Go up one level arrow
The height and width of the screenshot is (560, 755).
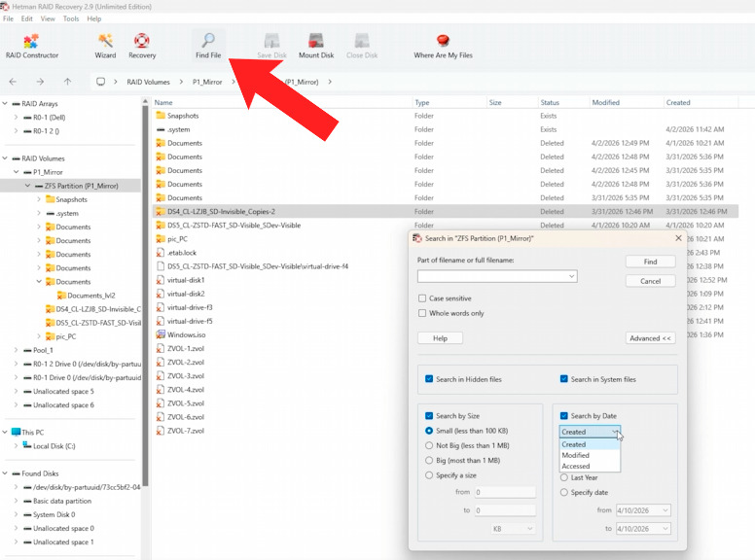(67, 82)
